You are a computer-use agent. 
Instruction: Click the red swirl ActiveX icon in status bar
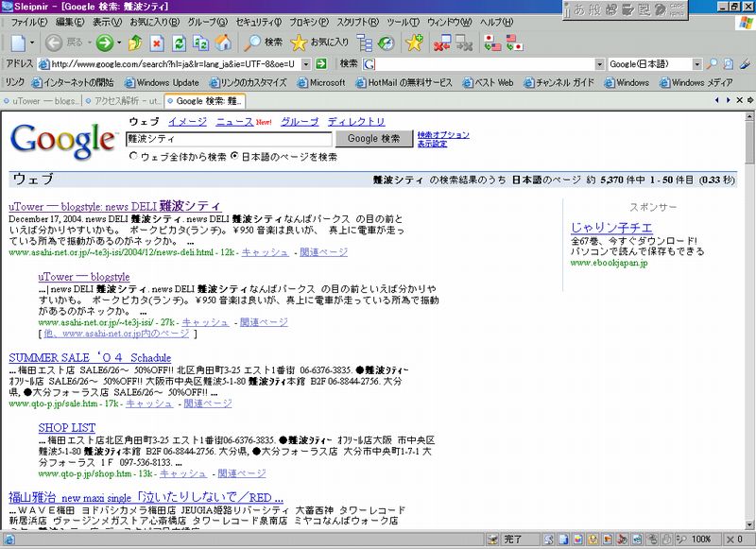click(623, 540)
